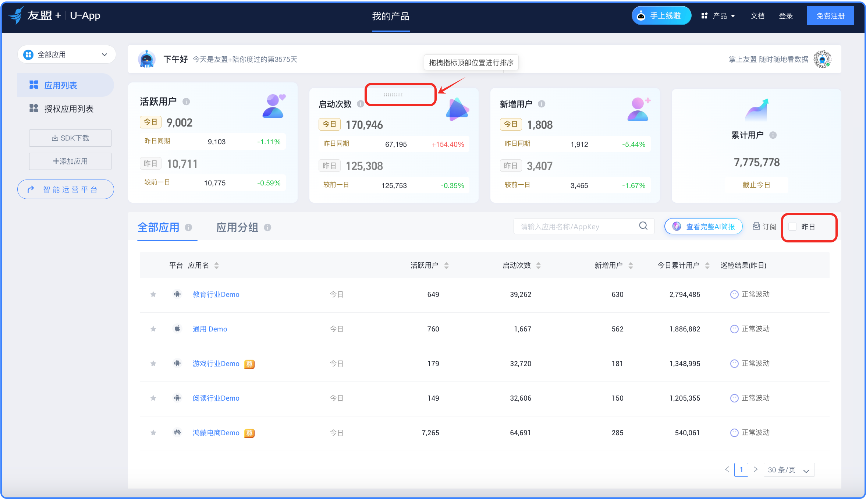Click the info icon beside 活跃用户
The height and width of the screenshot is (504, 866).
pos(186,102)
